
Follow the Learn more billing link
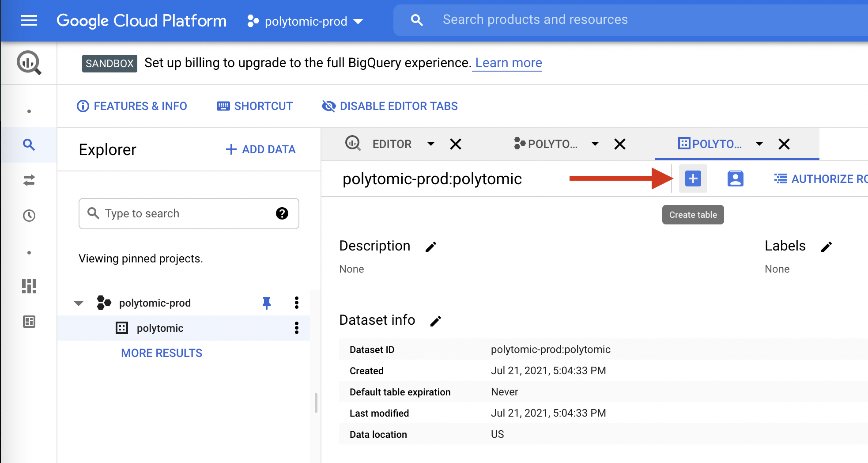click(508, 63)
